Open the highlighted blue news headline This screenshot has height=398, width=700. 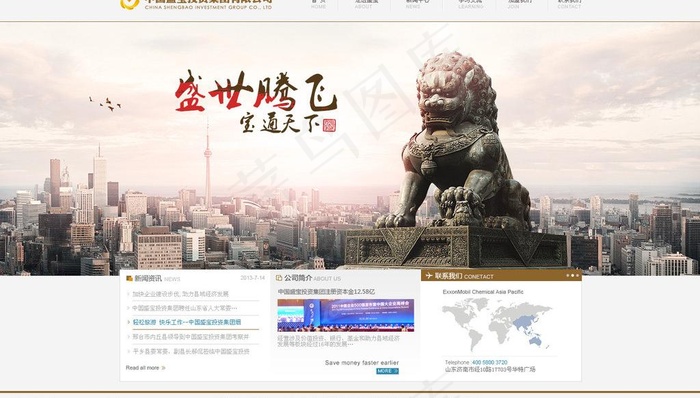(x=187, y=322)
